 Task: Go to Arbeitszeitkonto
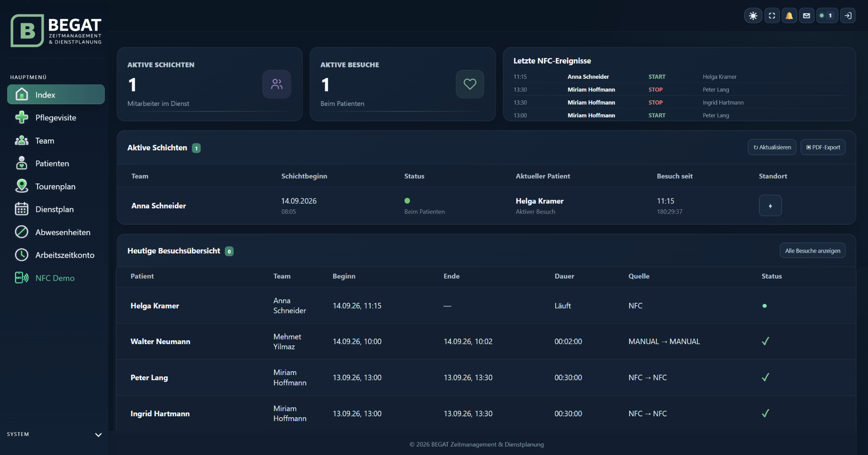(x=56, y=255)
